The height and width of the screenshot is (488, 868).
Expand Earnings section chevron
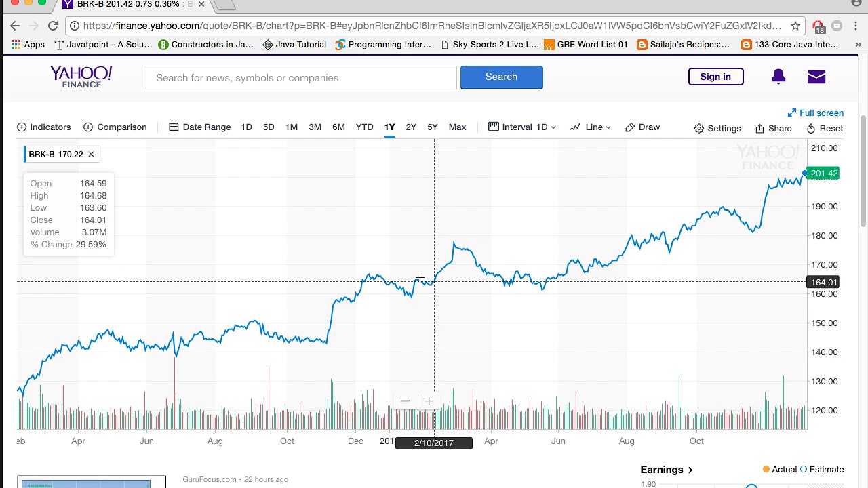coord(690,470)
